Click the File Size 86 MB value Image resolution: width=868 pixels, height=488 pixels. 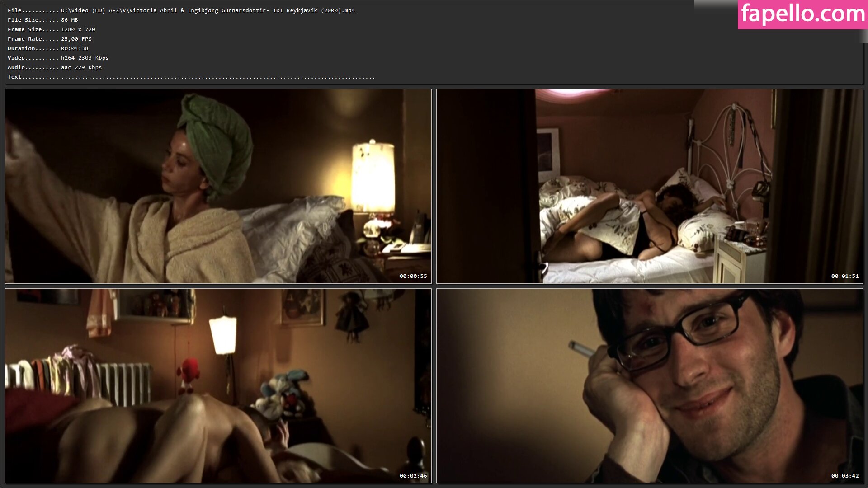pyautogui.click(x=69, y=20)
